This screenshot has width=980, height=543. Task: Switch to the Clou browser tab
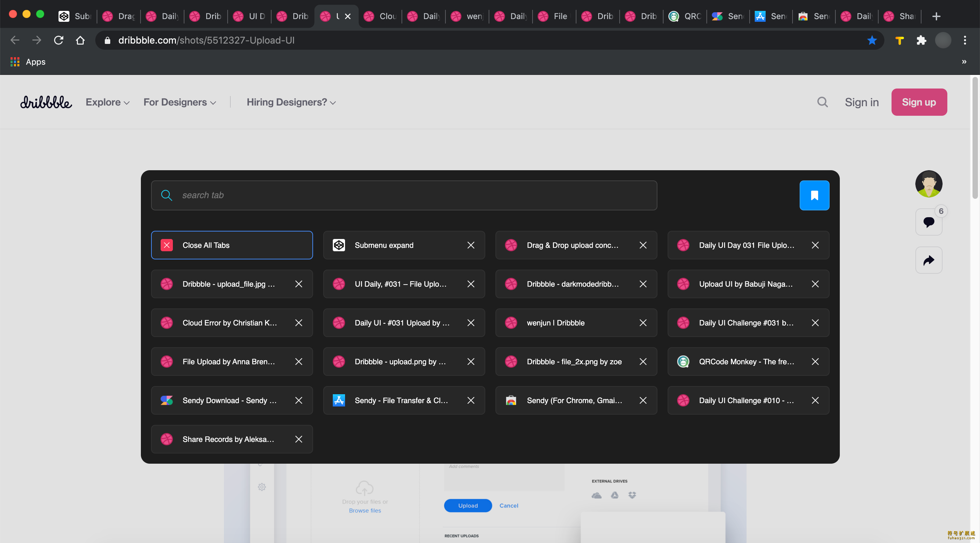coord(380,16)
